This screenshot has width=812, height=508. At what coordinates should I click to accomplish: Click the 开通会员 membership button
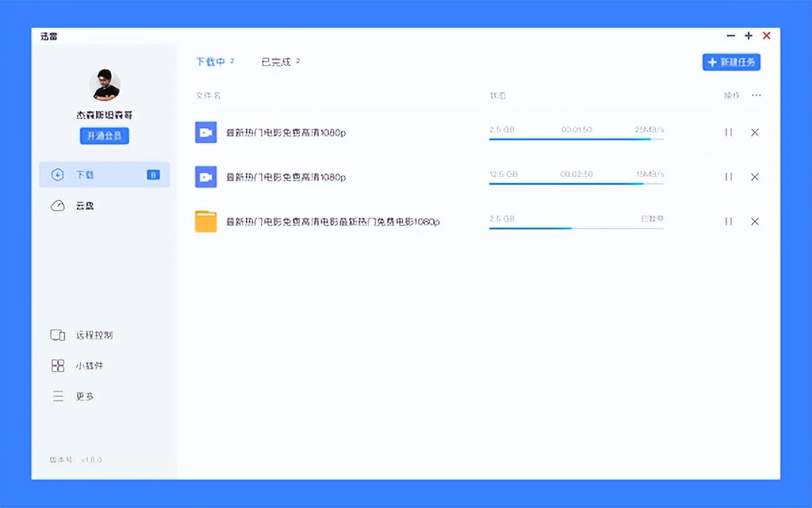104,135
